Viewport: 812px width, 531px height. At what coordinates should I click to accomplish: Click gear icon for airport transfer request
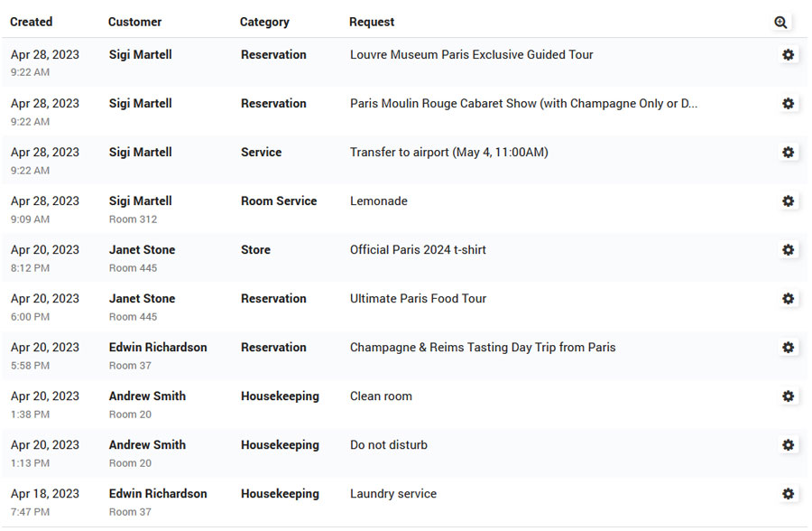788,153
